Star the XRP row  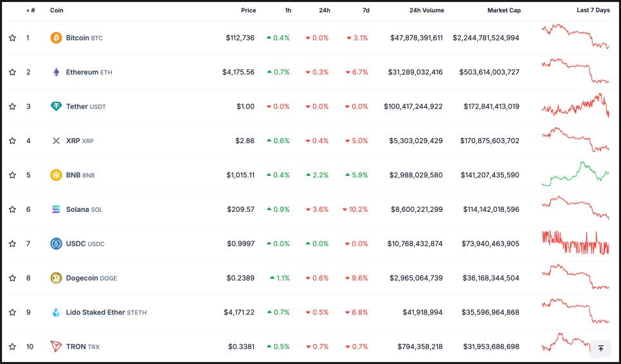pos(12,141)
